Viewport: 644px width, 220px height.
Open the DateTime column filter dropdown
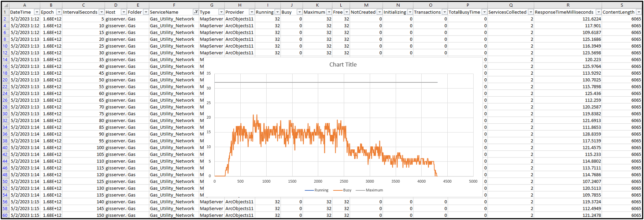click(37, 12)
